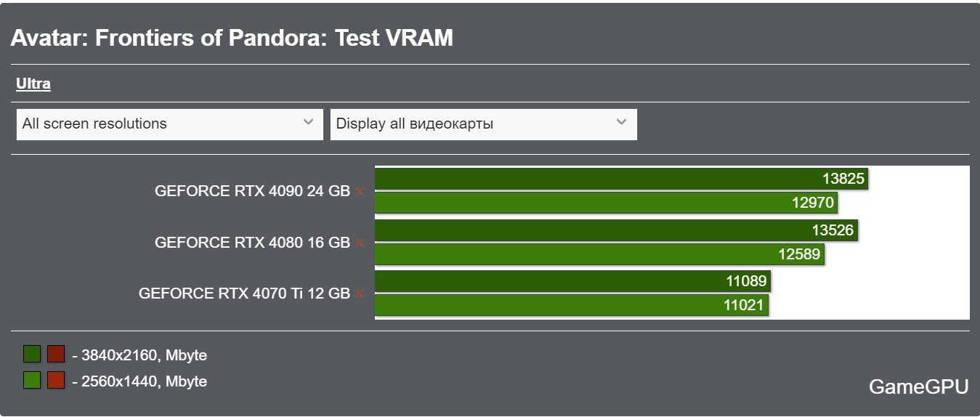The height and width of the screenshot is (417, 980).
Task: Remove GEFORCE RTX 4080 16 GB with its red x
Action: [x=360, y=243]
